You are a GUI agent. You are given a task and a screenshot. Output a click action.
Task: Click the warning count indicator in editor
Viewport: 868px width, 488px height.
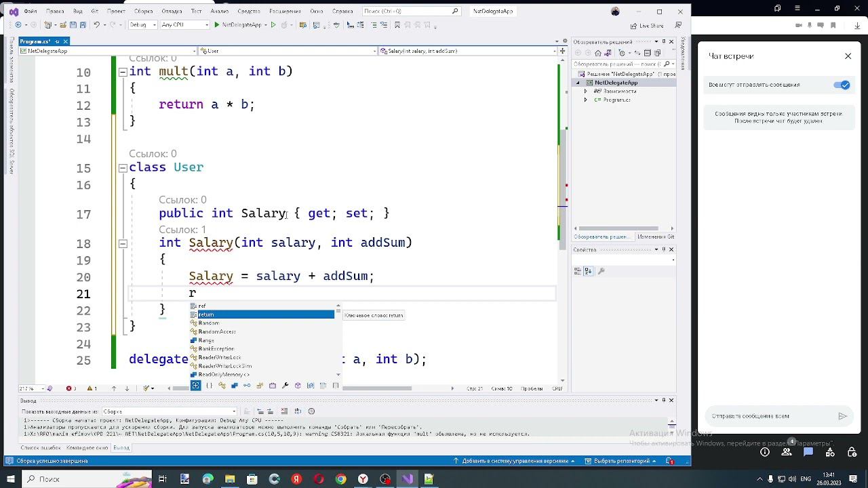point(91,388)
